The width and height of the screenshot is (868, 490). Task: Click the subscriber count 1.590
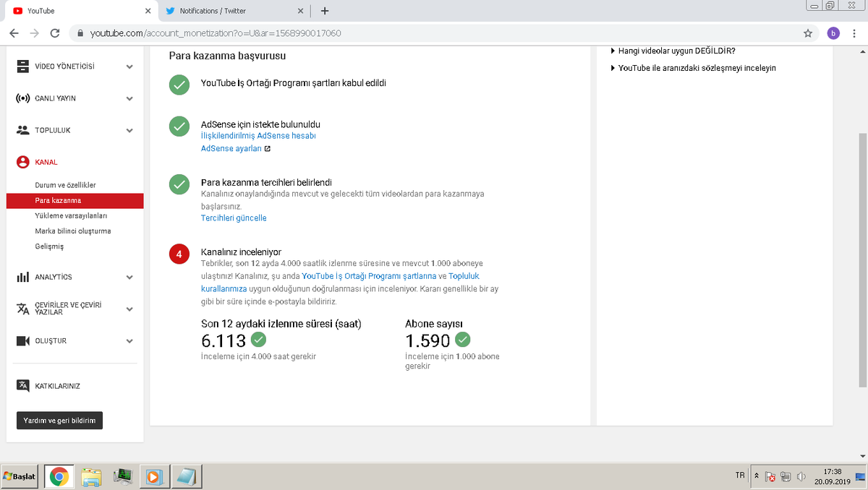coord(428,341)
